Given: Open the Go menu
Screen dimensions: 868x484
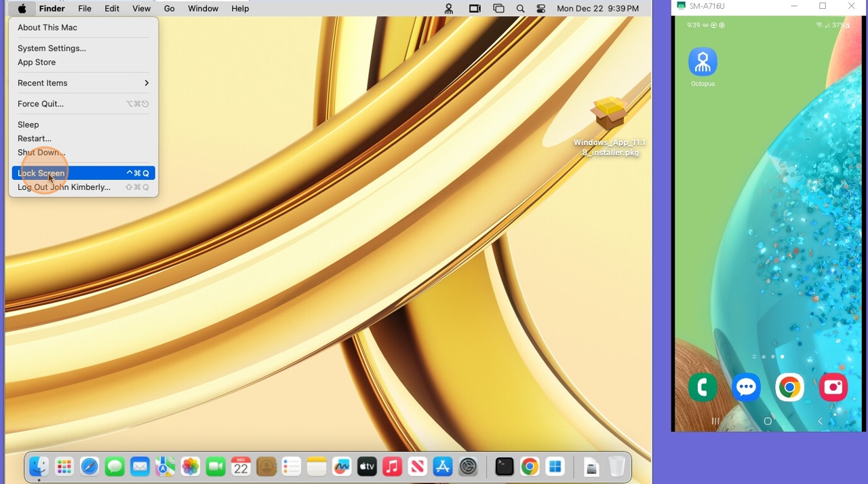Looking at the screenshot, I should (x=170, y=9).
